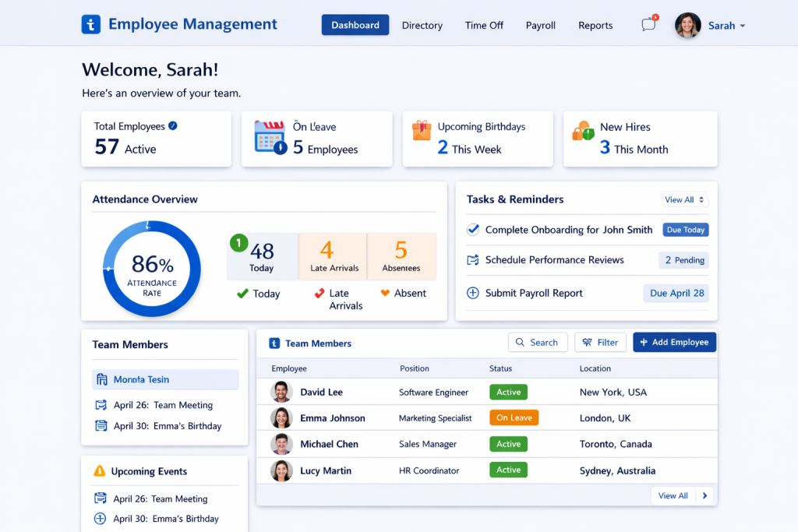Open the notifications chat bubble icon
The image size is (798, 532).
[x=649, y=24]
